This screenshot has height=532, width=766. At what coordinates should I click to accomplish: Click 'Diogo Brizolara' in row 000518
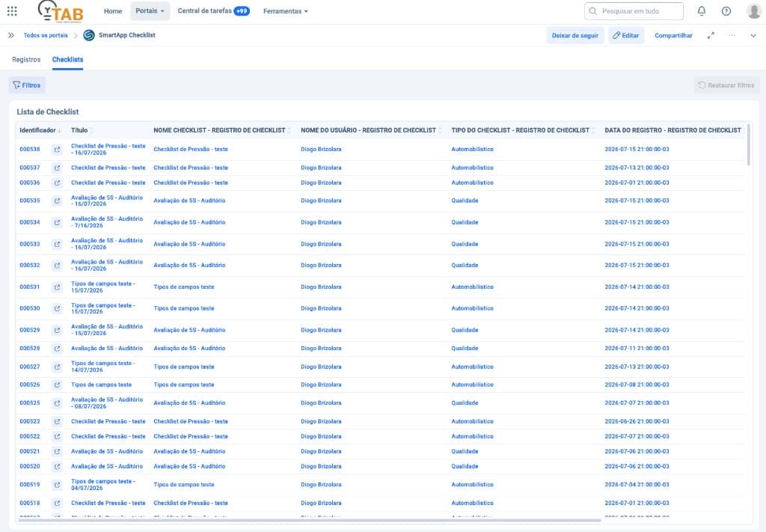coord(321,503)
